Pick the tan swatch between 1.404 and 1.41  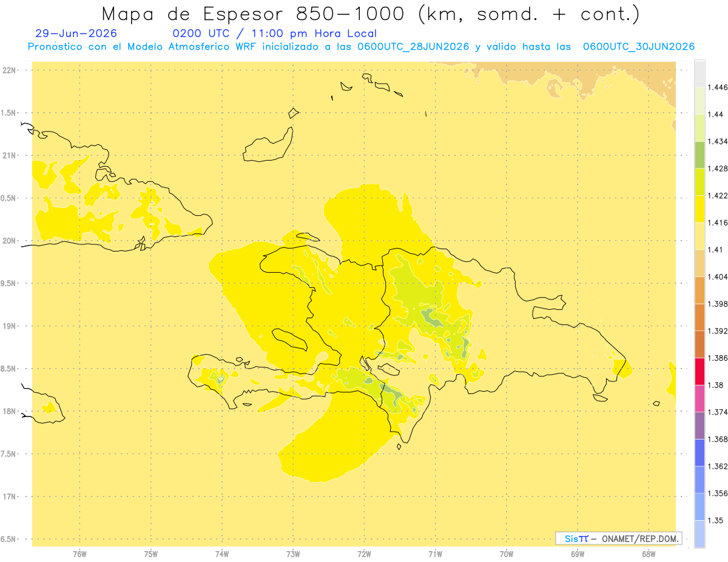point(699,263)
